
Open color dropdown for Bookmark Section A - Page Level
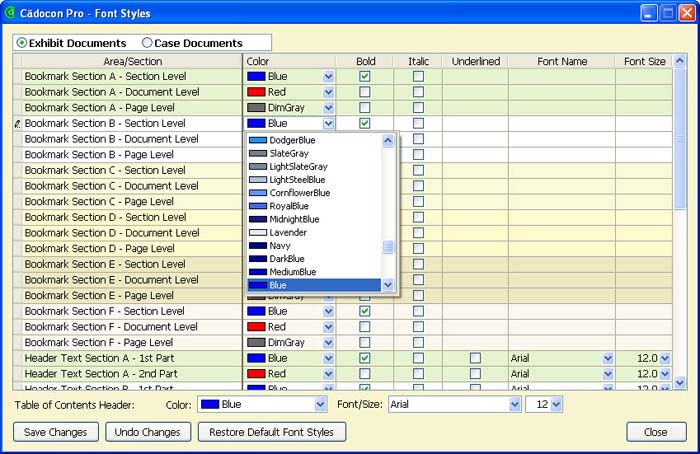(328, 107)
